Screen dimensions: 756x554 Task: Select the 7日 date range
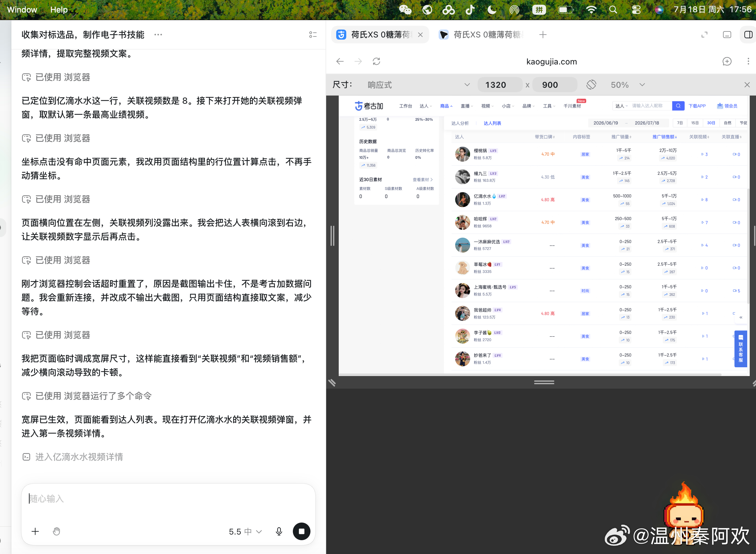coord(680,123)
